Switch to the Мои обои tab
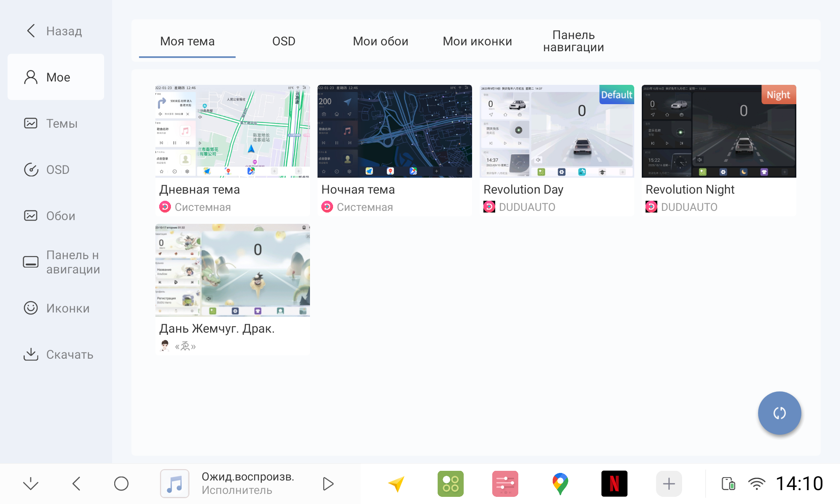This screenshot has width=840, height=504. click(381, 41)
